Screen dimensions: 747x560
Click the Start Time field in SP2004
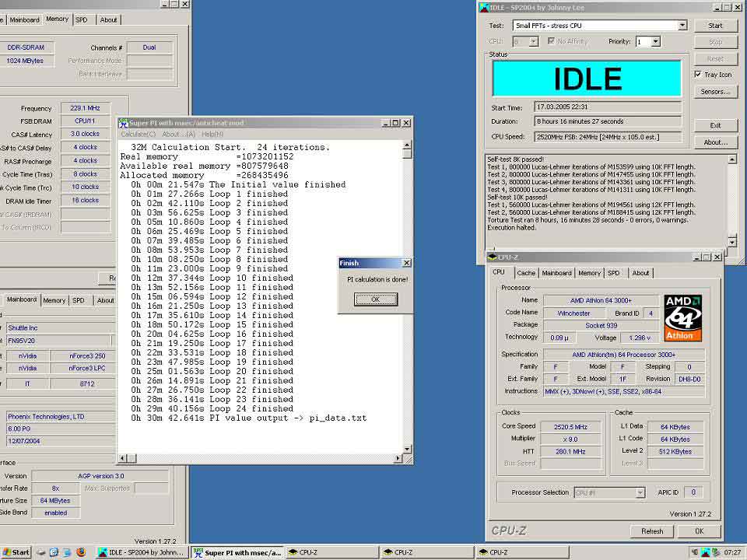pyautogui.click(x=608, y=107)
